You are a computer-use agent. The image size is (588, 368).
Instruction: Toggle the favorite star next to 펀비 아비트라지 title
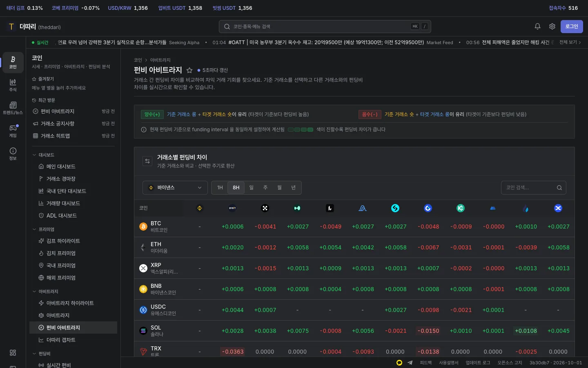click(189, 70)
